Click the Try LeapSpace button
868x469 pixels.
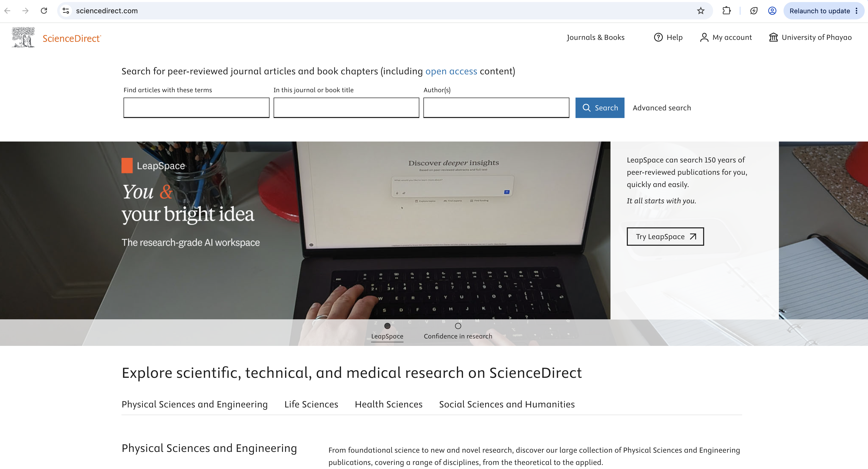tap(665, 237)
